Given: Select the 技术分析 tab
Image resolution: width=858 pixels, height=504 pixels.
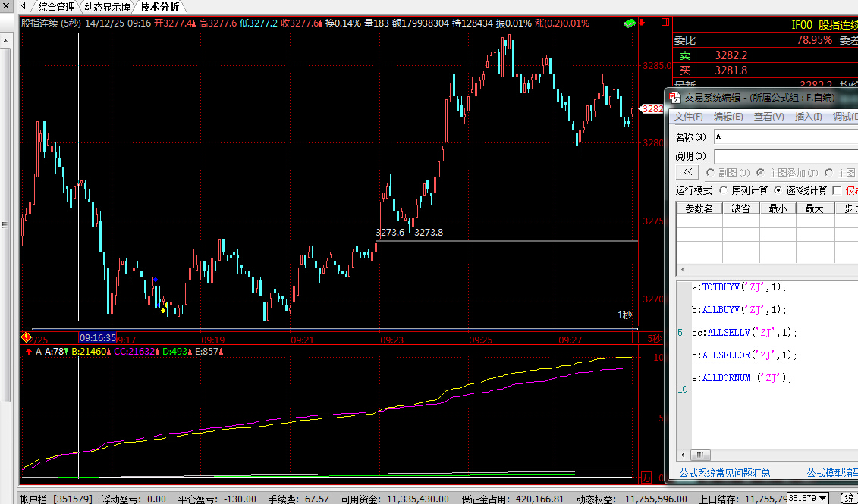Looking at the screenshot, I should tap(159, 7).
